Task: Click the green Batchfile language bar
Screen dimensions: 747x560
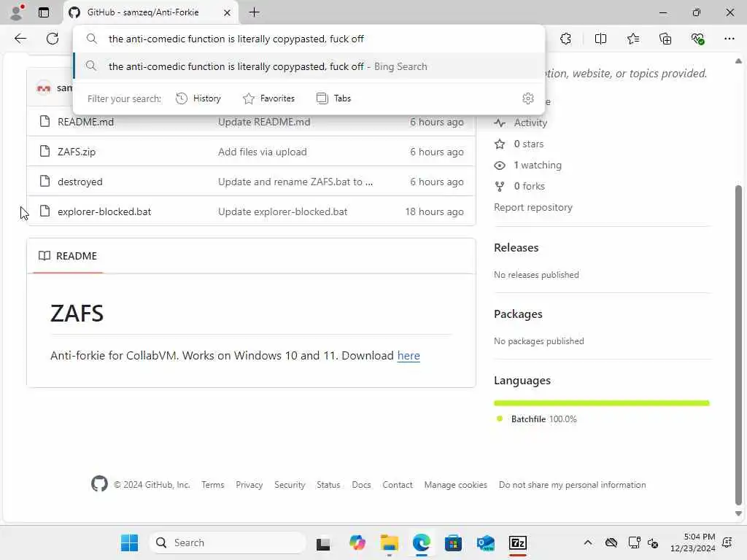Action: point(601,403)
